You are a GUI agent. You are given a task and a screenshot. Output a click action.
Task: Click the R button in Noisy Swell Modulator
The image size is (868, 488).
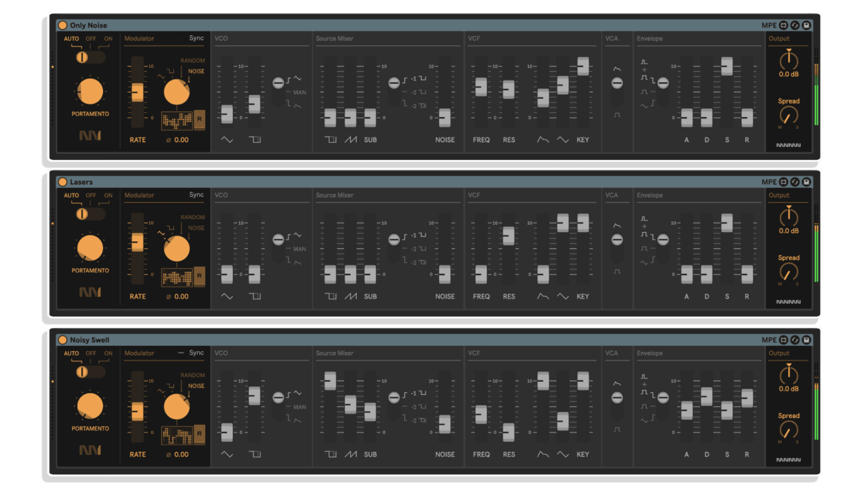(x=199, y=434)
